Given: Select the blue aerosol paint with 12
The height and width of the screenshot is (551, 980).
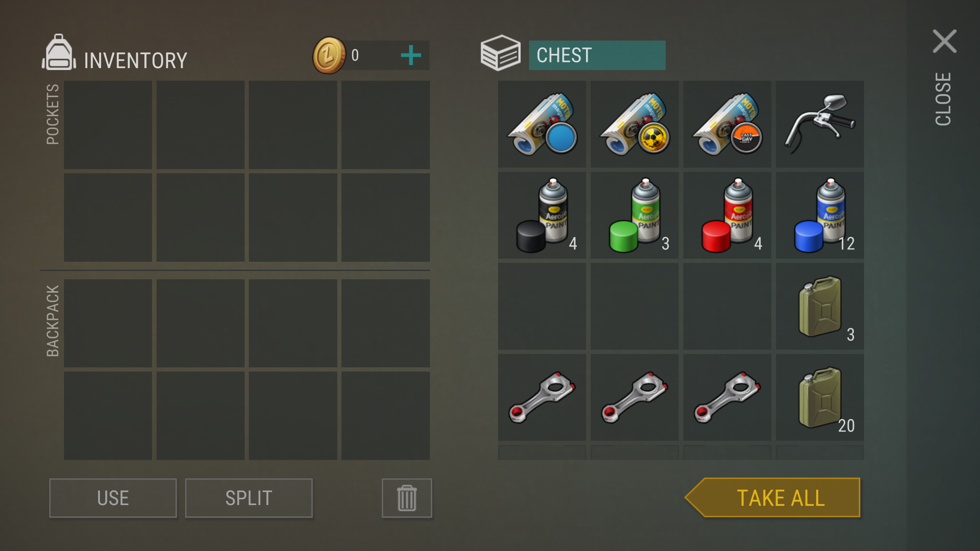Looking at the screenshot, I should coord(820,215).
